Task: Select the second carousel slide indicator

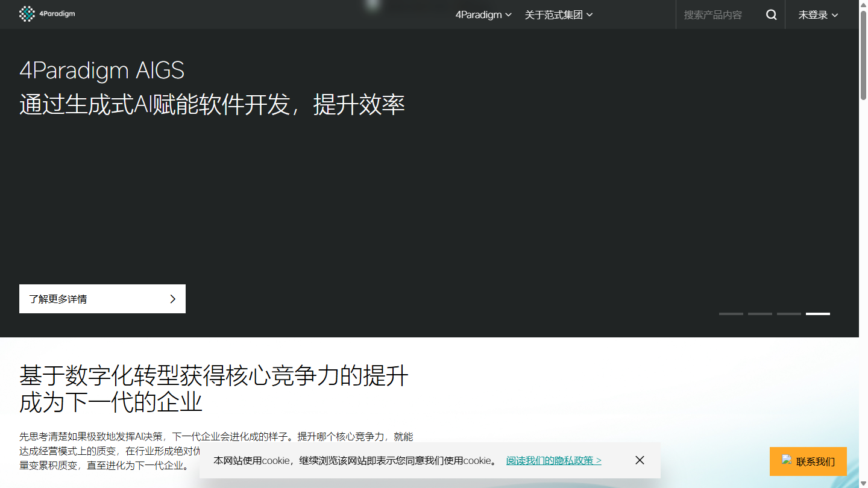Action: click(760, 314)
